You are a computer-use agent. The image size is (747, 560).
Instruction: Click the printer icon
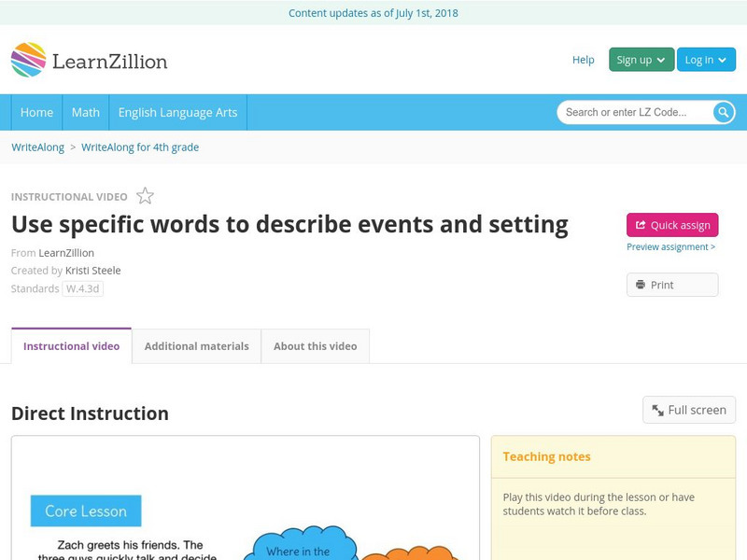pos(641,285)
